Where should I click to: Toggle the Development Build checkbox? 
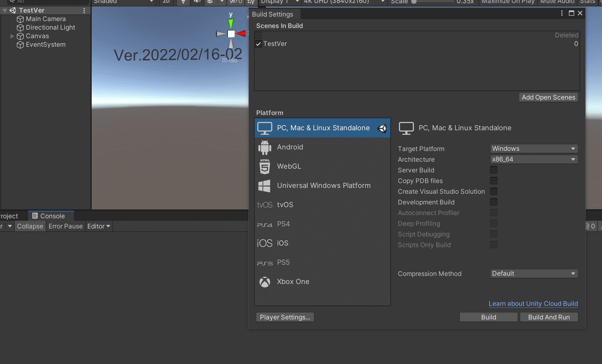click(494, 202)
